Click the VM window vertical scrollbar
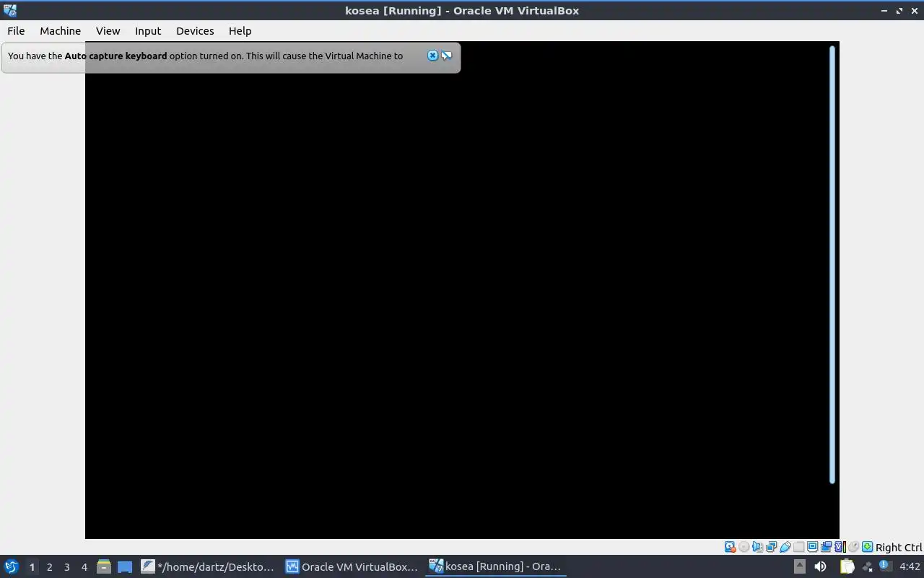Viewport: 924px width, 578px height. click(832, 264)
